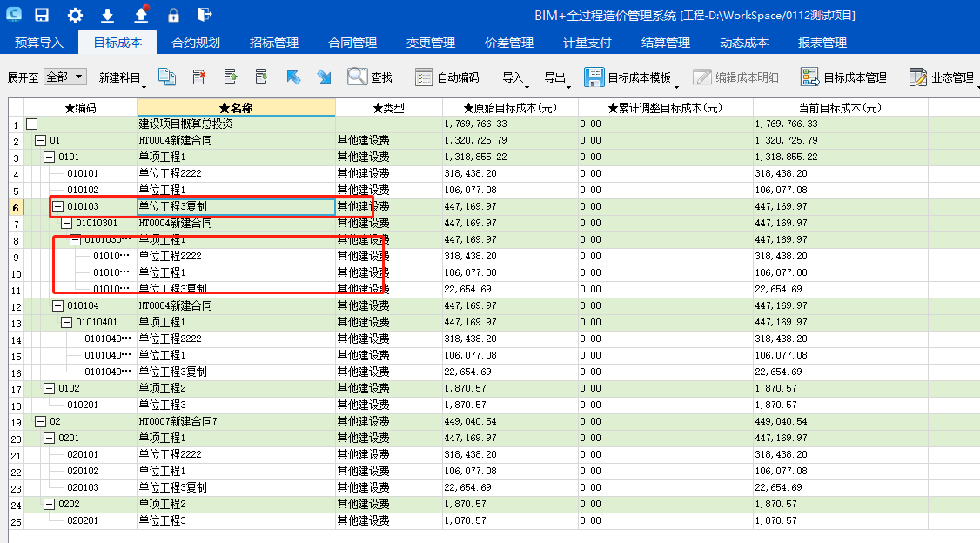
Task: Click the selected name cell 单位工程3复制 in row 6
Action: (236, 207)
